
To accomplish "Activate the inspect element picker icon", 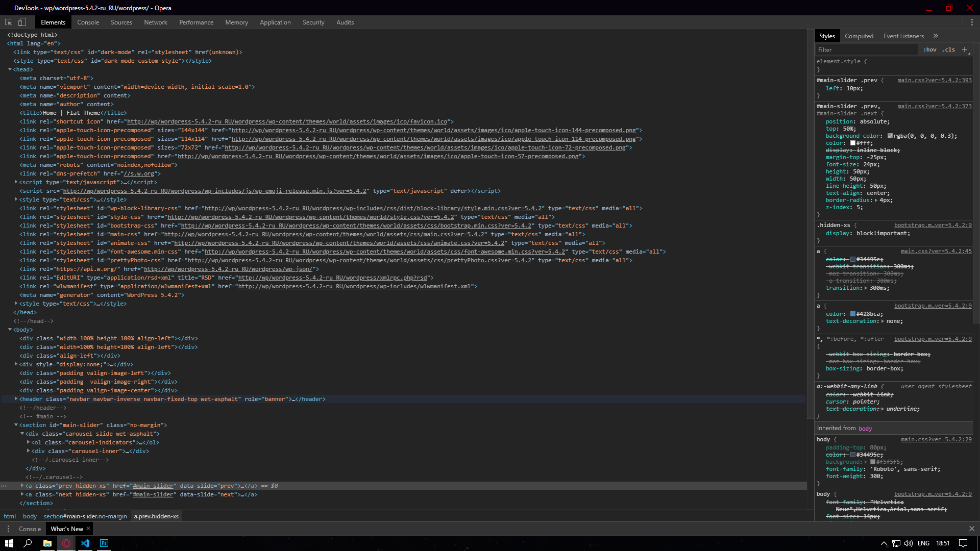I will pyautogui.click(x=8, y=22).
